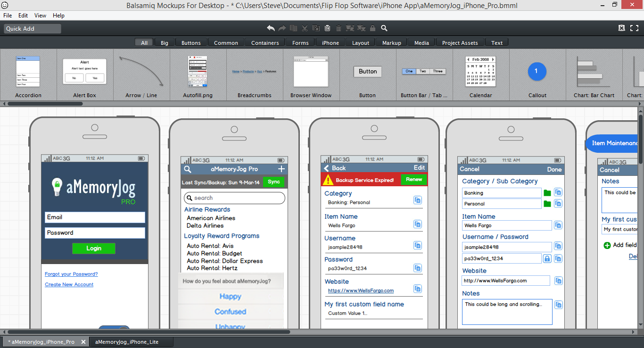Click the Duplicate icon in toolbar

[x=293, y=28]
